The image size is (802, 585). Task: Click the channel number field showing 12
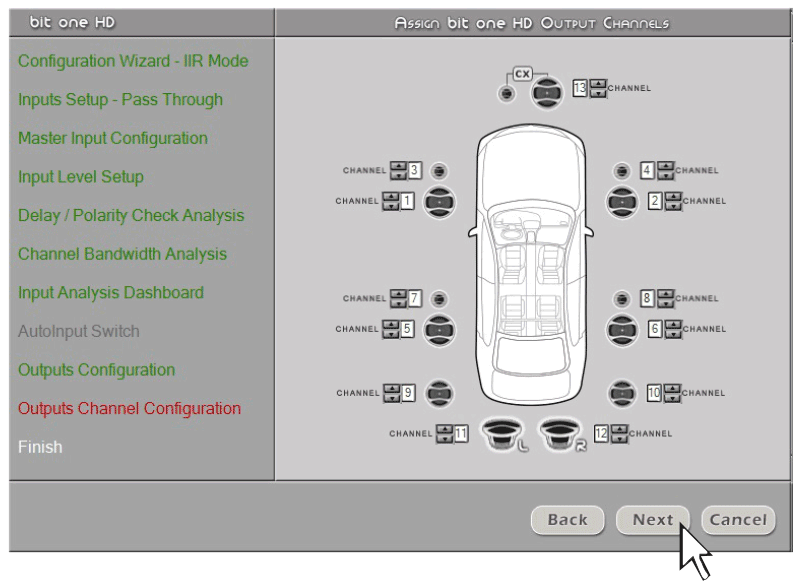click(602, 434)
